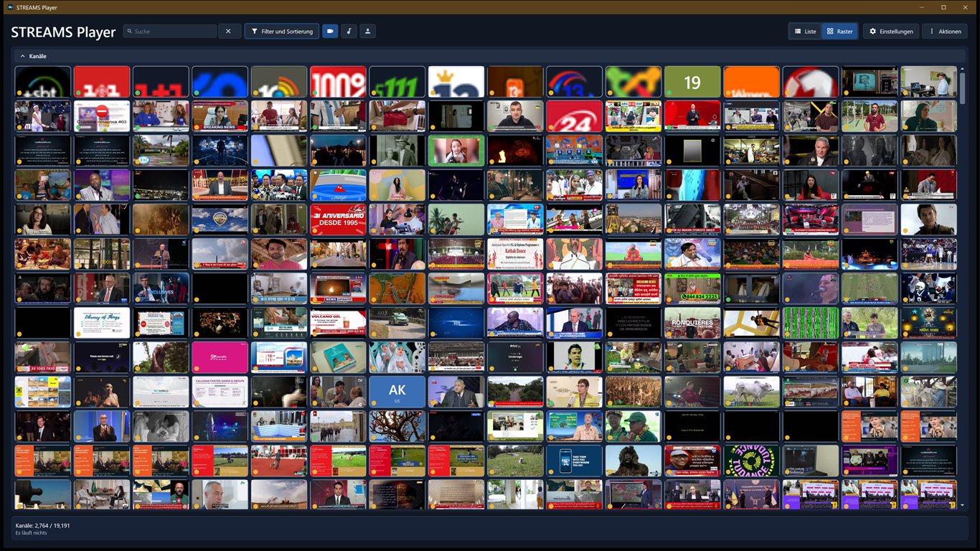Open the error 403 stop-sign thumbnail
The height and width of the screenshot is (551, 980).
pos(102,116)
